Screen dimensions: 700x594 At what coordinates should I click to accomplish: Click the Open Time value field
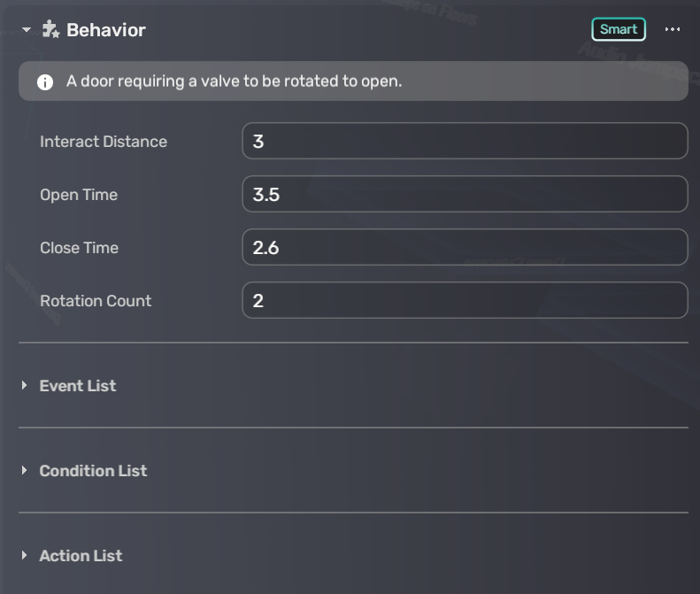pos(465,195)
